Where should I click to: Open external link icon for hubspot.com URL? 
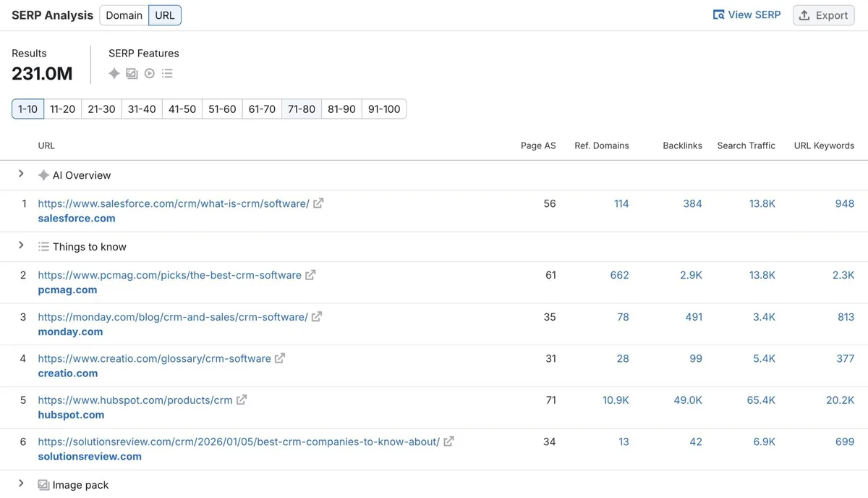click(242, 400)
